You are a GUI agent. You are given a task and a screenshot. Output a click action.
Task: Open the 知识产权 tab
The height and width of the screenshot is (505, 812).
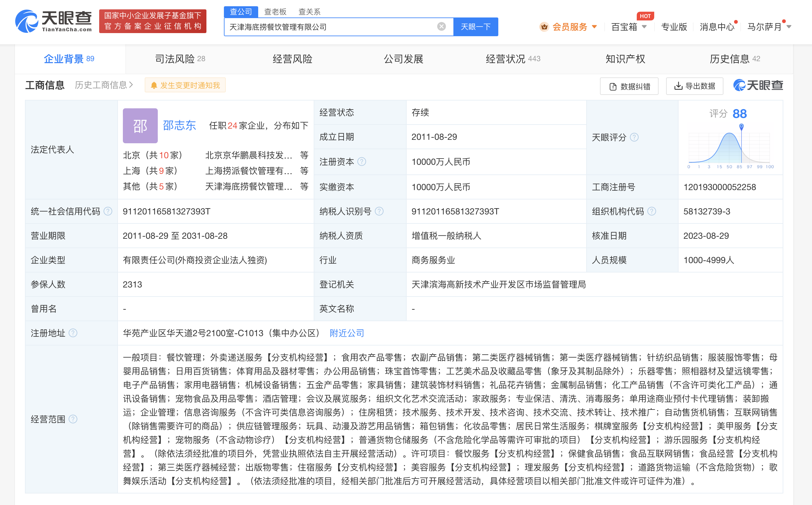click(625, 59)
